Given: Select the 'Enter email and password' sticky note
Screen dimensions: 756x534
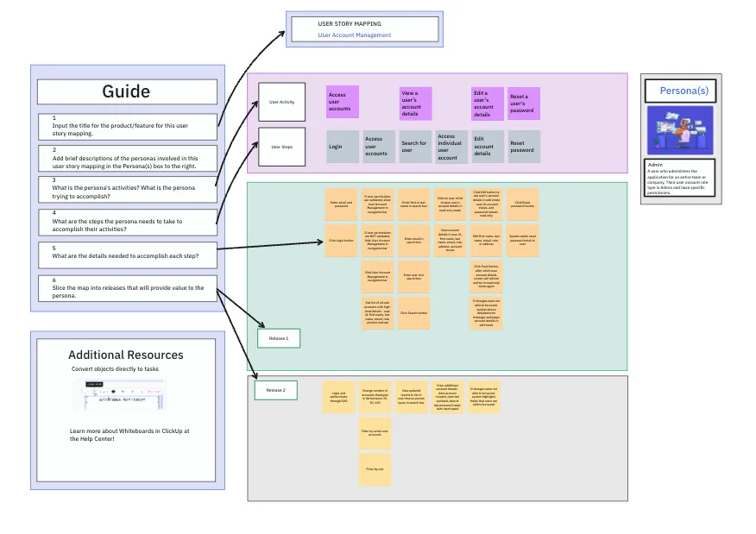Looking at the screenshot, I should [x=342, y=204].
